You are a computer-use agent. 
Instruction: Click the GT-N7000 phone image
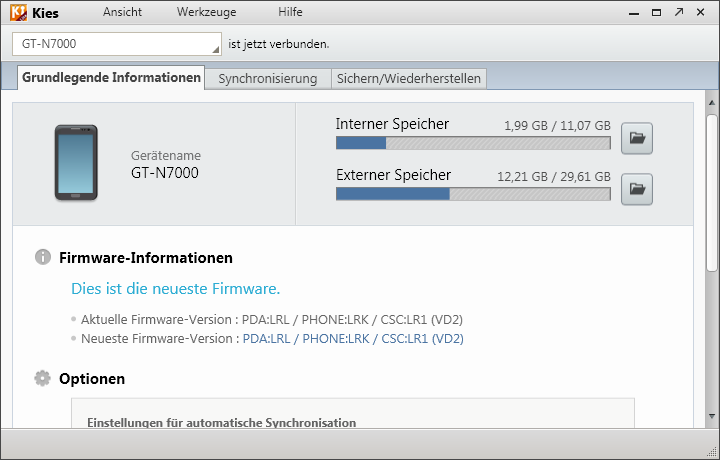click(x=76, y=163)
